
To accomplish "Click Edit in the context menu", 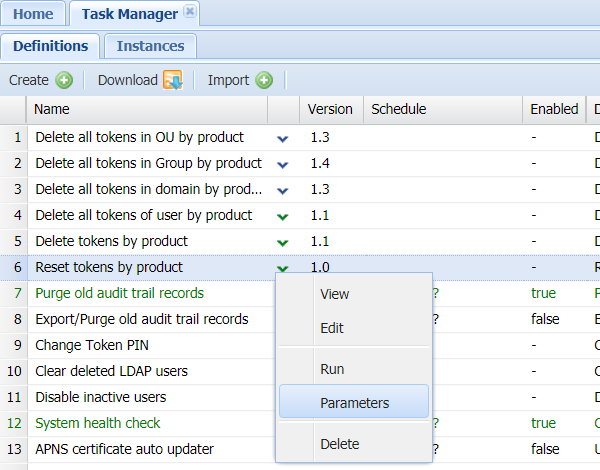I will tap(332, 328).
